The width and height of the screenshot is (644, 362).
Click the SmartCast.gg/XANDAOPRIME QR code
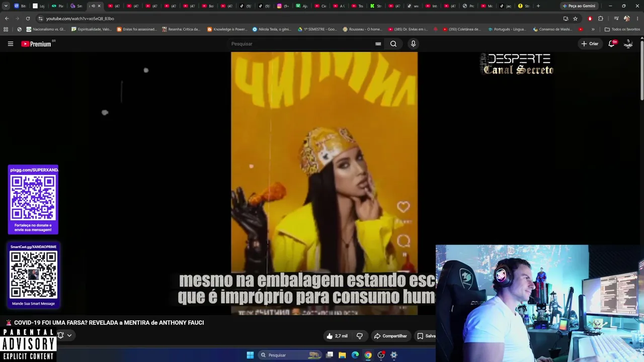[34, 275]
